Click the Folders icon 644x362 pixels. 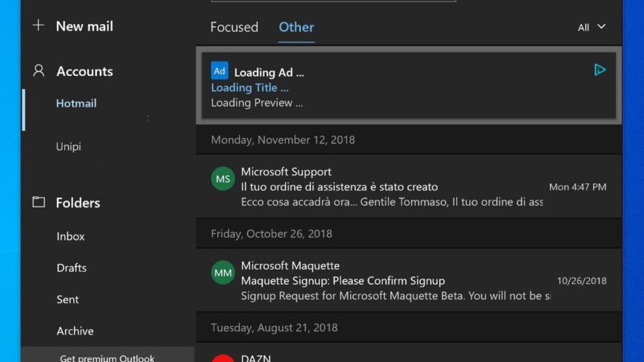click(x=38, y=201)
